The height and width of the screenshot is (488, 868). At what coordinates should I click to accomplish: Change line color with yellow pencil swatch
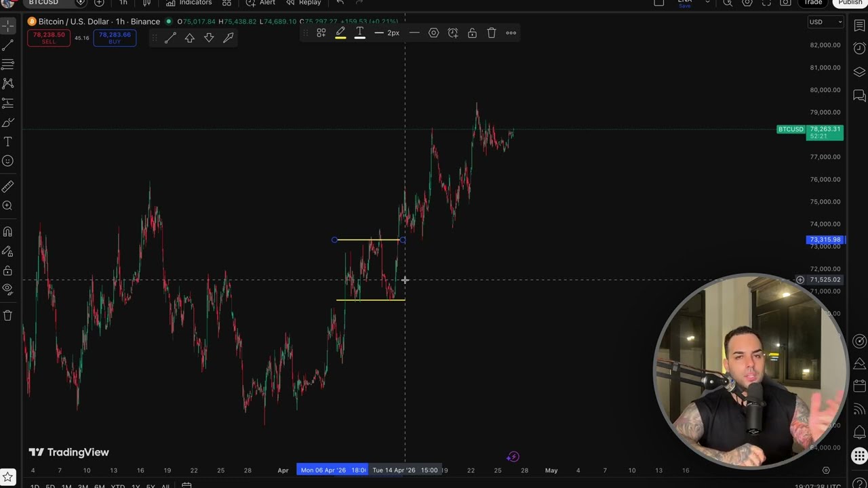point(340,33)
